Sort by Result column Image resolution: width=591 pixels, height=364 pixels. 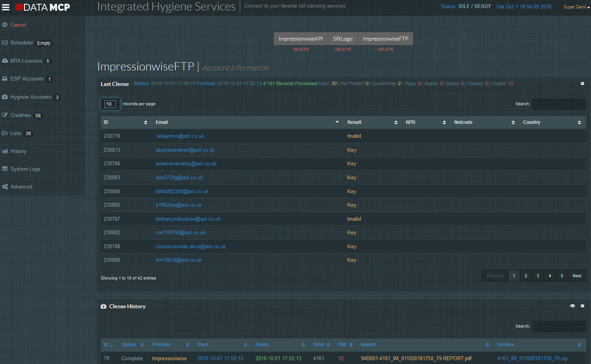tap(374, 122)
